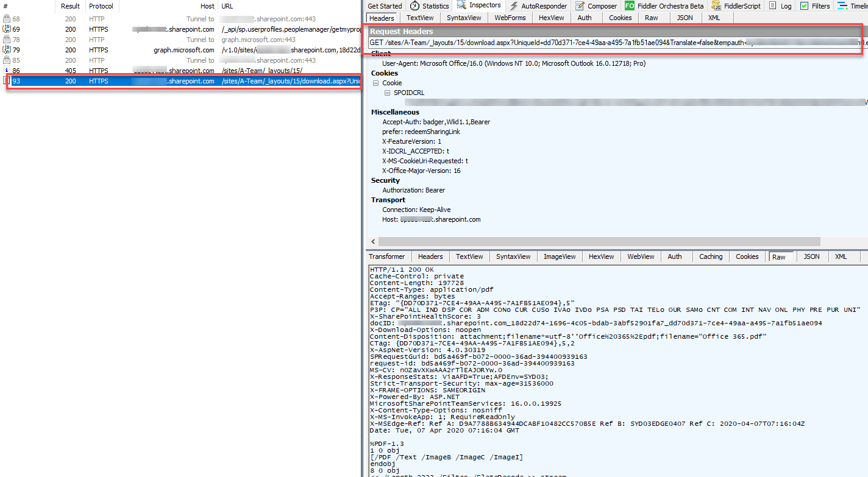This screenshot has width=868, height=477.
Task: Select the Auth request inspector tab
Action: click(x=585, y=17)
